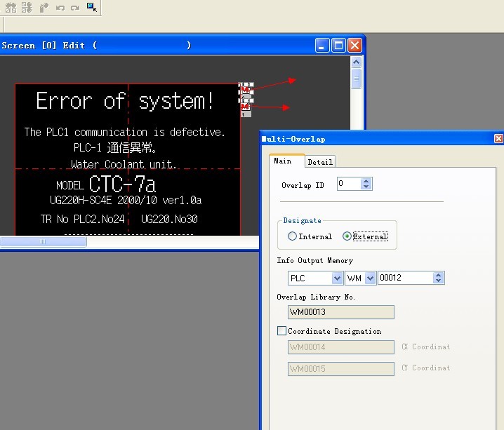The image size is (504, 430).
Task: Click the shape properties toolbar icon
Action: pos(44,8)
